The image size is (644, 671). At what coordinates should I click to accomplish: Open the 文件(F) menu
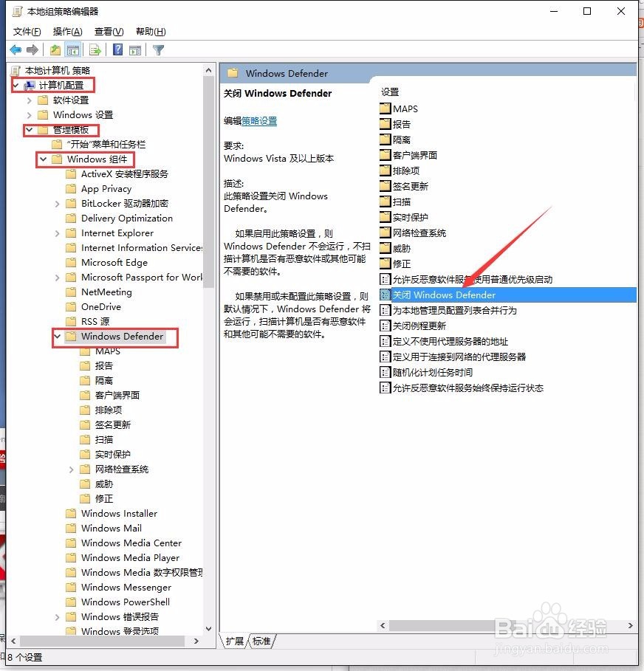[x=27, y=31]
